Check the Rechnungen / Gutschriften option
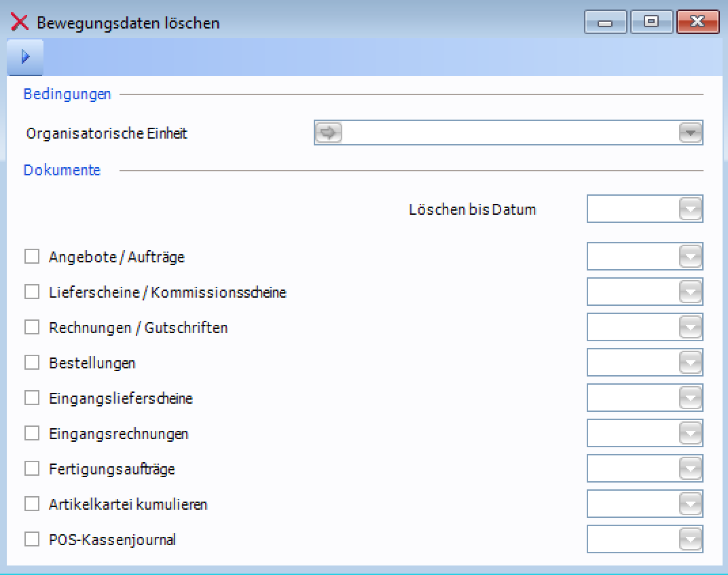Image resolution: width=728 pixels, height=575 pixels. (x=32, y=328)
